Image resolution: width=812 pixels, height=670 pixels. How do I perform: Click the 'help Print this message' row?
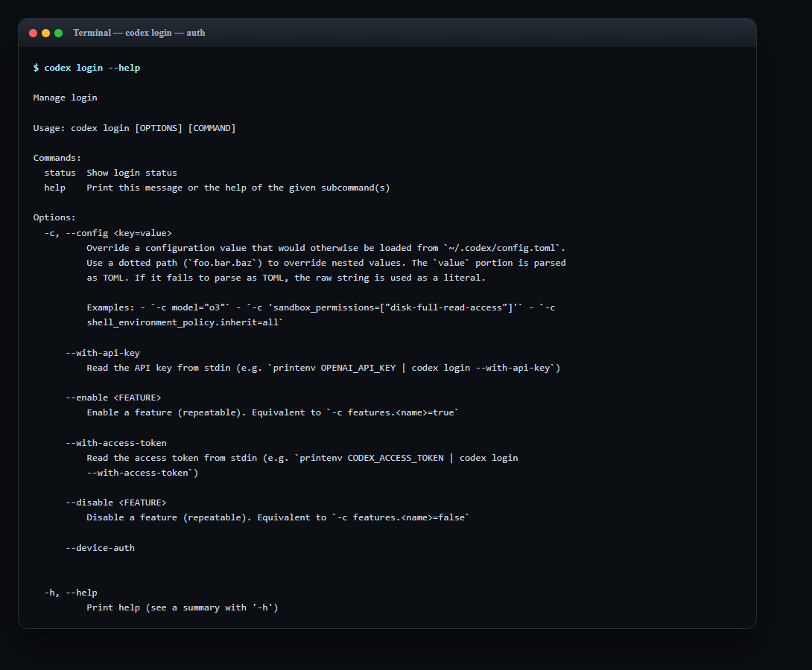click(x=217, y=188)
